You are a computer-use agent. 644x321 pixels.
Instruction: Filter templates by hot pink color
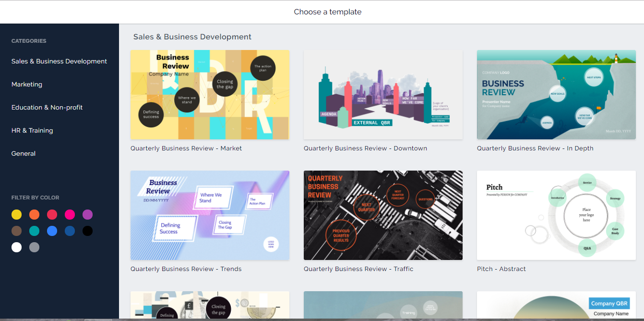[70, 214]
